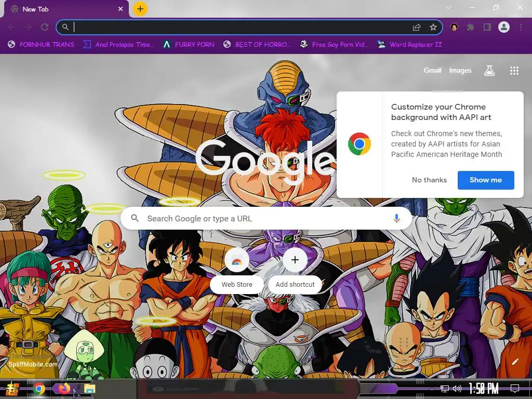
Task: Open the Word Replacer II bookmark
Action: pyautogui.click(x=410, y=45)
